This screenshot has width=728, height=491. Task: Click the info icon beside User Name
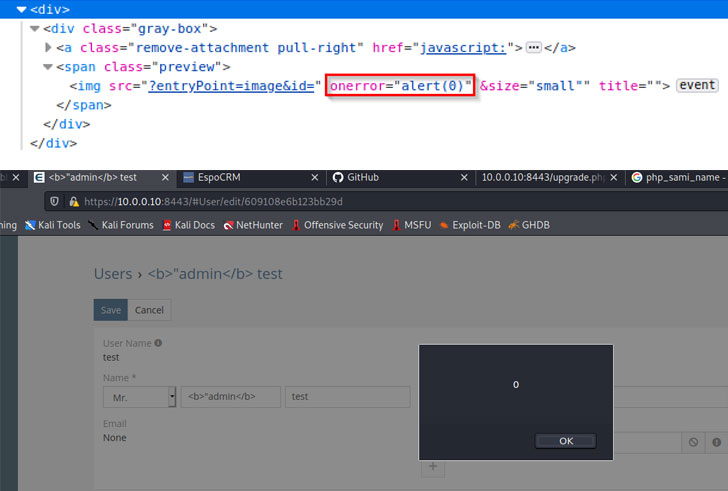pos(158,343)
